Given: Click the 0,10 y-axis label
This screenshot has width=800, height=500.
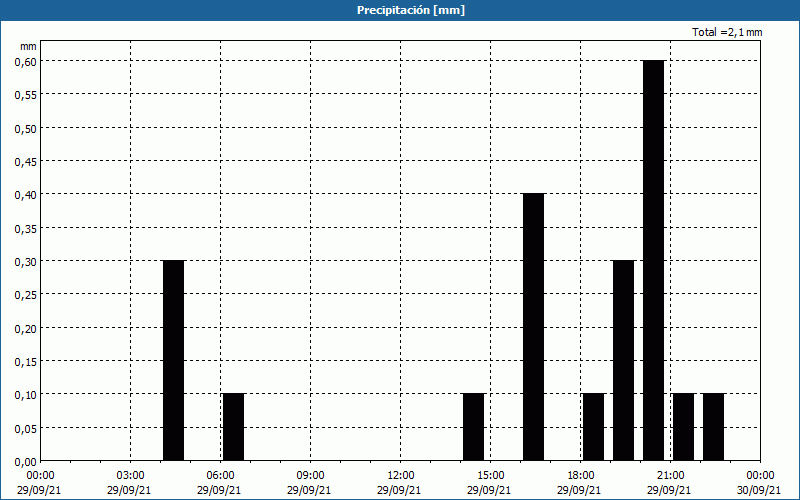Looking at the screenshot, I should 26,394.
